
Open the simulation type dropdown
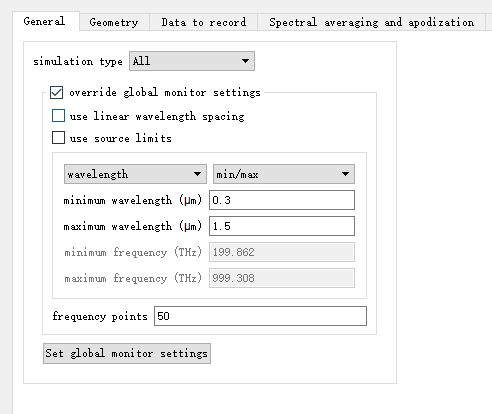[192, 61]
